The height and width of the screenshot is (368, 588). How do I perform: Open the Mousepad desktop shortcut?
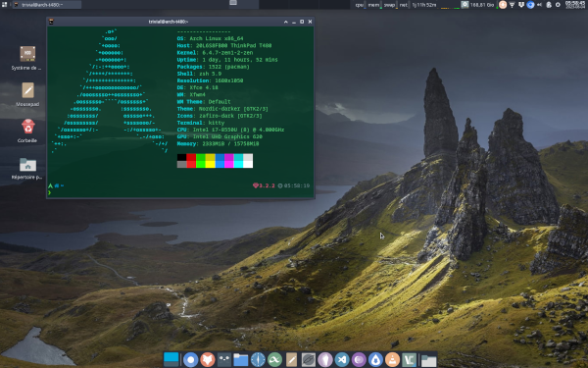coord(27,94)
